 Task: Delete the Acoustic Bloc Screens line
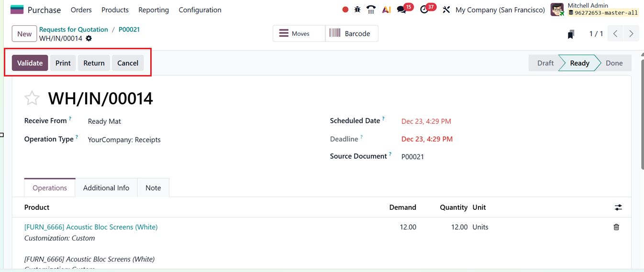point(616,227)
